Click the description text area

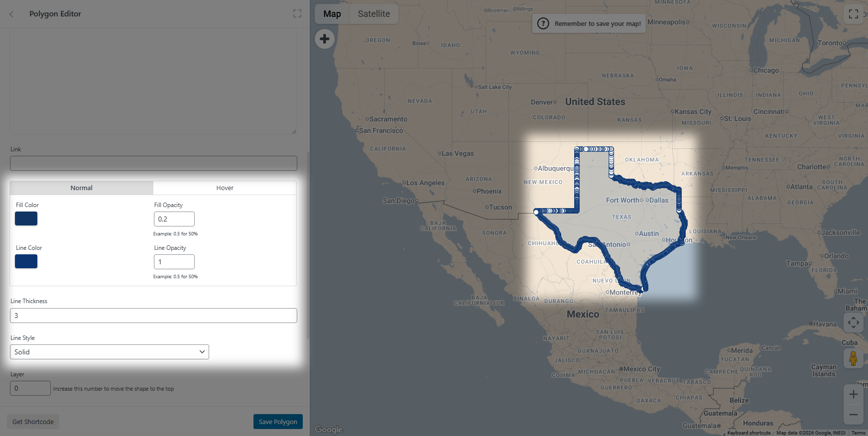click(153, 81)
